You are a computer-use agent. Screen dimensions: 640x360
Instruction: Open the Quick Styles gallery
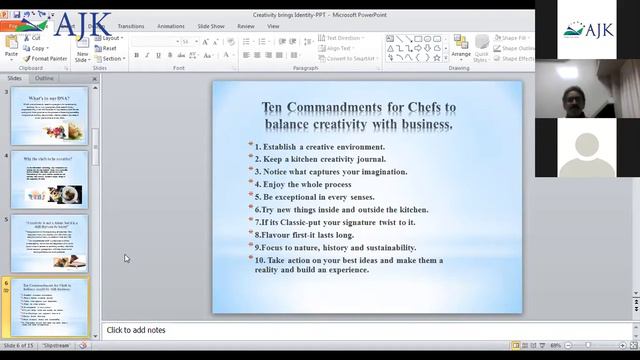click(x=481, y=49)
